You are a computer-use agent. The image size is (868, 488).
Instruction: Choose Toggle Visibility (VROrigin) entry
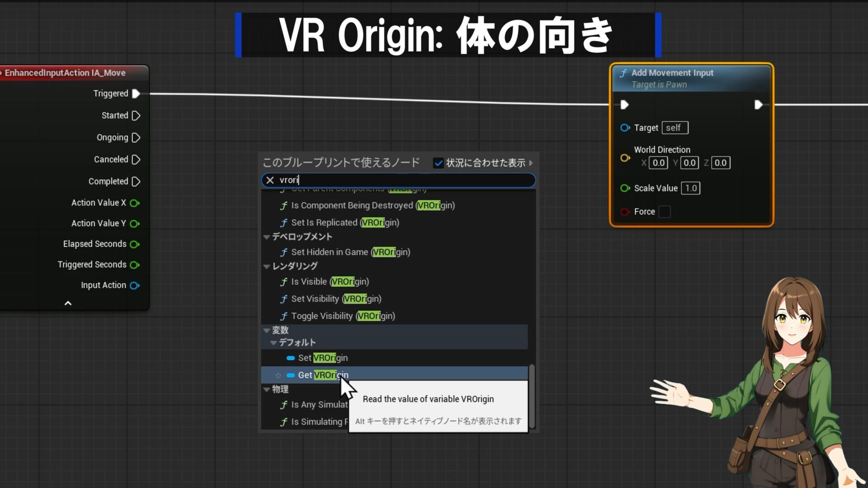343,316
